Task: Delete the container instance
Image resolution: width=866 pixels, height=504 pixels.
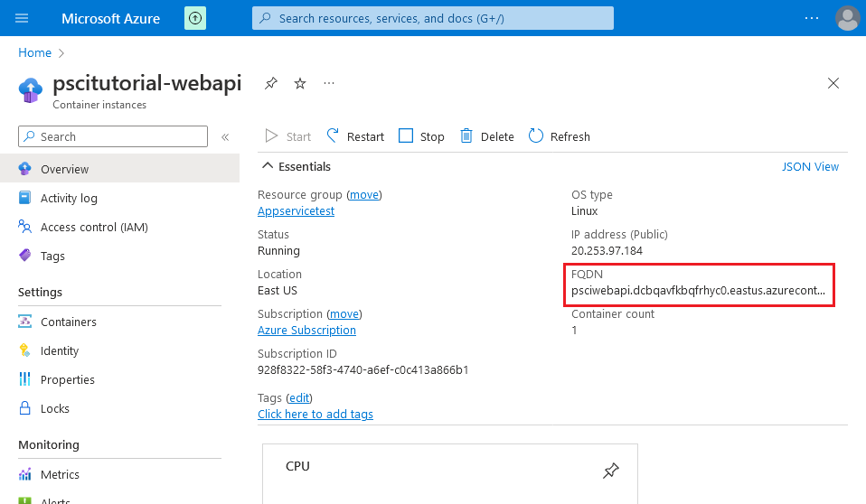Action: pyautogui.click(x=486, y=136)
